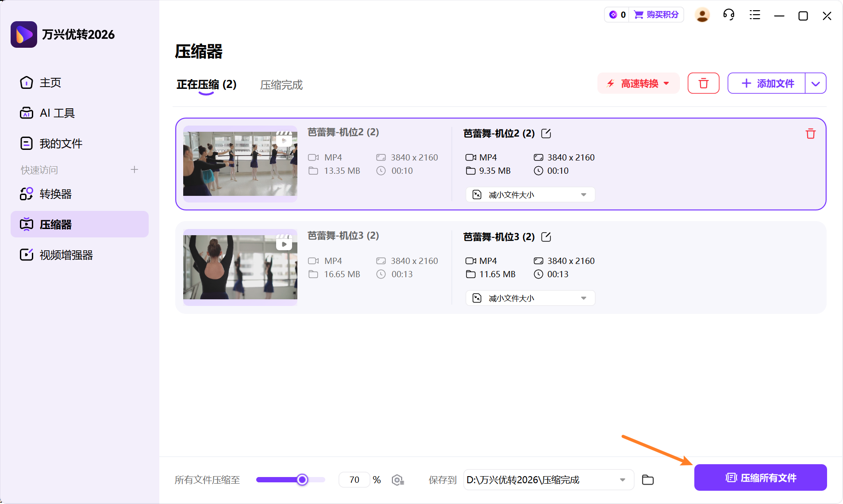Click the headset support icon at top right
This screenshot has width=843, height=504.
tap(728, 15)
